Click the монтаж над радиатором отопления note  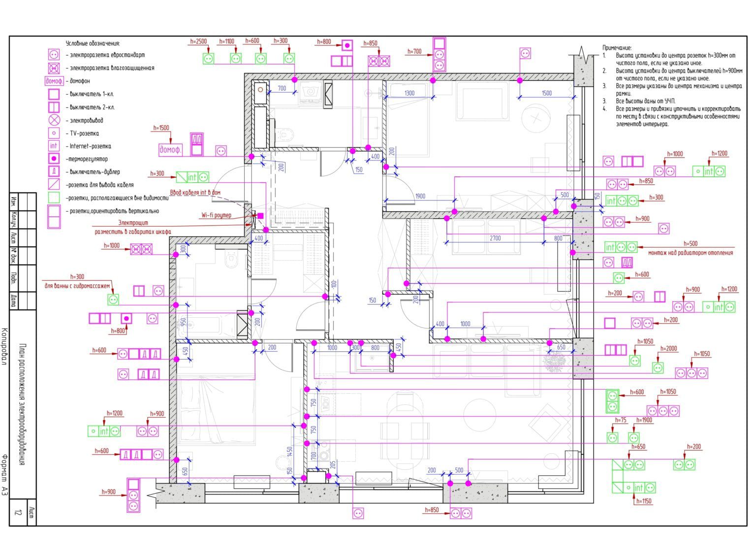coord(691,253)
